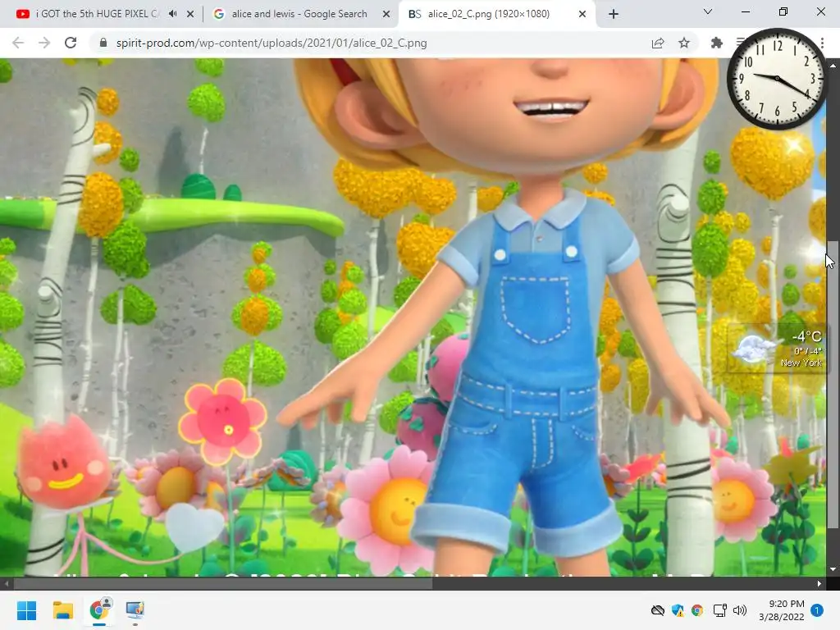The image size is (840, 630).
Task: Open the volume control speaker icon
Action: coord(740,610)
